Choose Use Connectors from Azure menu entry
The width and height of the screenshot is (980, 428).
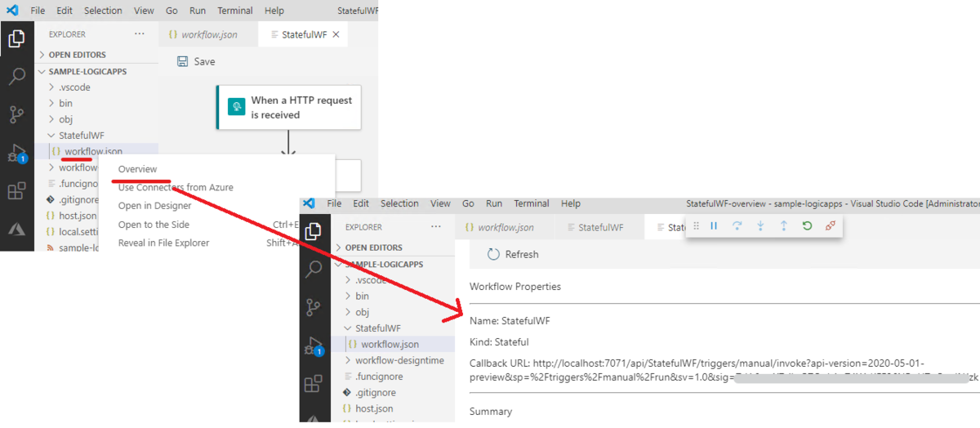pos(176,187)
